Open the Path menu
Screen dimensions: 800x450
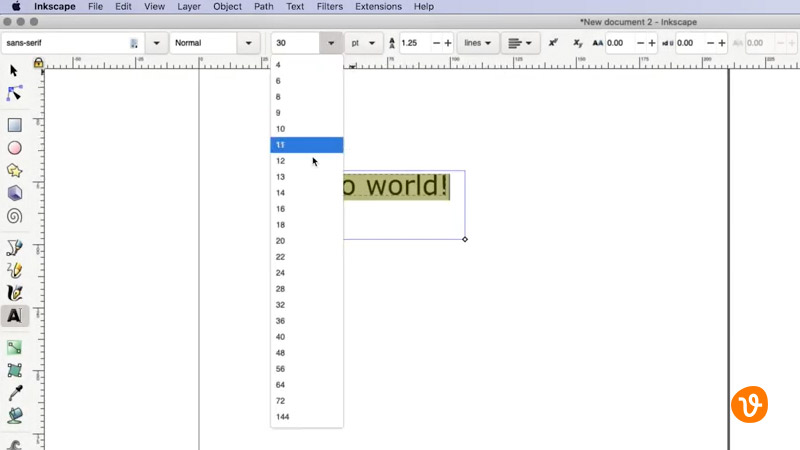264,7
